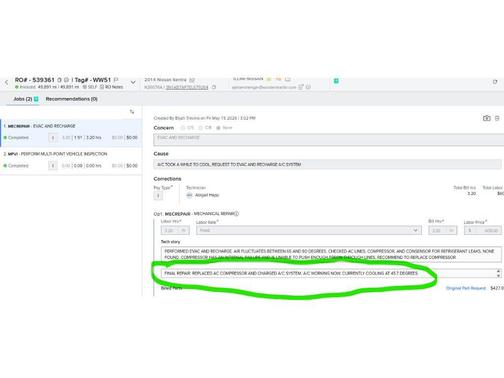Click the Bill Hrs field

pyautogui.click(x=443, y=230)
